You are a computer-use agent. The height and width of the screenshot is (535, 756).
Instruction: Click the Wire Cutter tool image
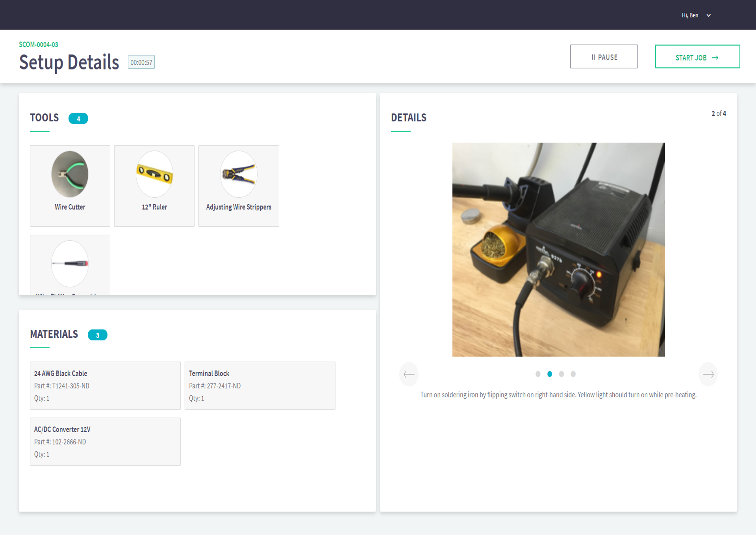70,174
